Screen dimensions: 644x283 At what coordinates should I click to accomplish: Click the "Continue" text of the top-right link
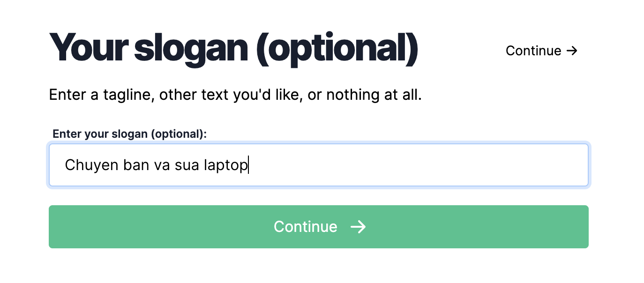[533, 51]
